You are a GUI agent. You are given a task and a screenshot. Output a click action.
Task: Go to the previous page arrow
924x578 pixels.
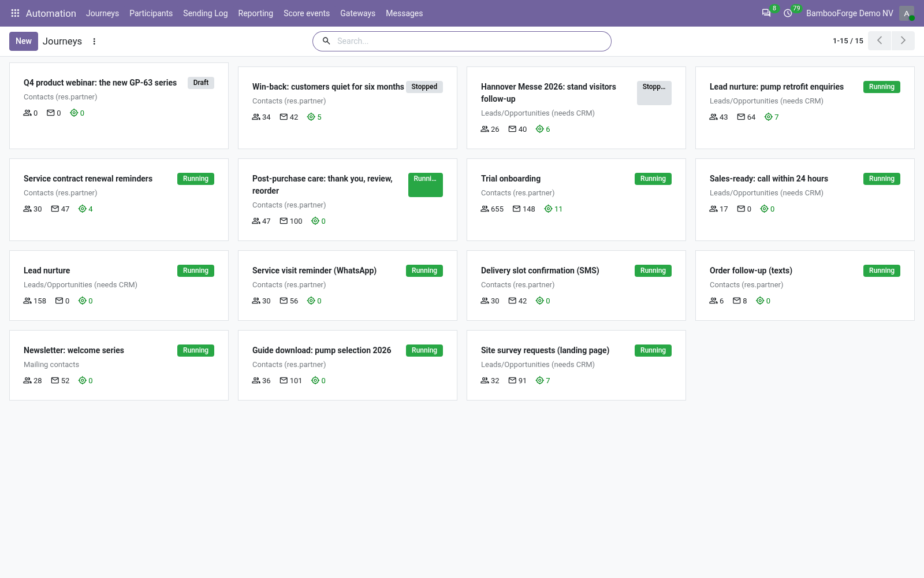tap(880, 40)
